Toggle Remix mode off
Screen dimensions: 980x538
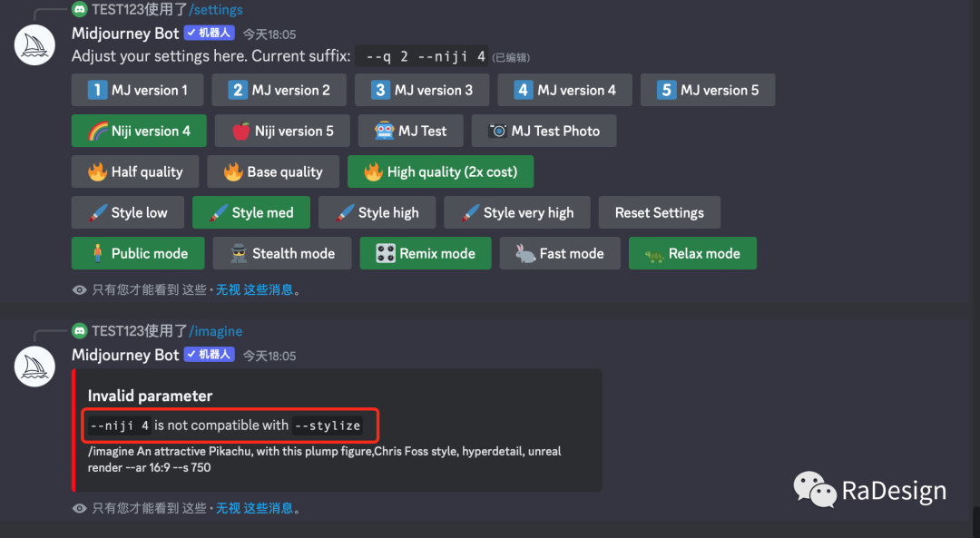click(426, 253)
